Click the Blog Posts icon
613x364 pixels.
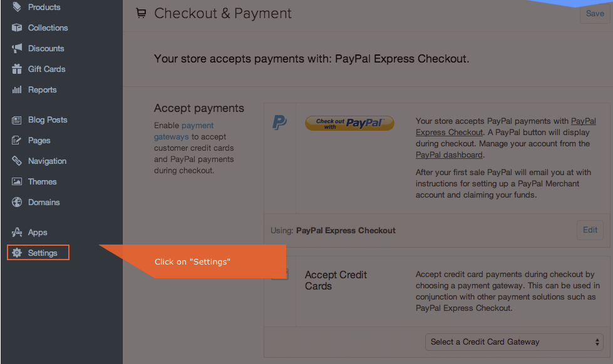17,120
